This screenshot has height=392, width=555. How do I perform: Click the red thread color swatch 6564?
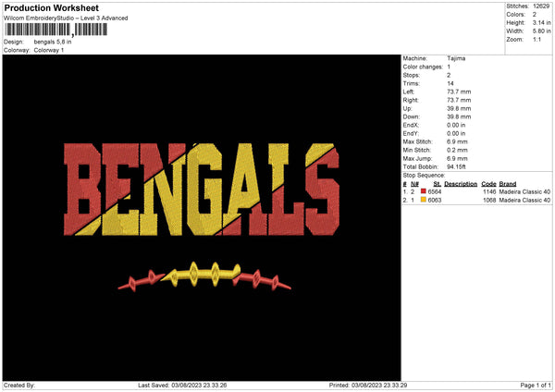point(424,191)
